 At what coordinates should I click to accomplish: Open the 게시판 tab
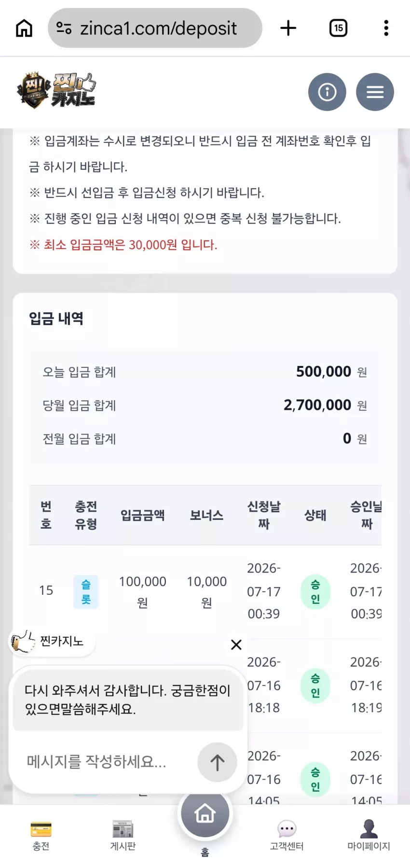[x=123, y=836]
